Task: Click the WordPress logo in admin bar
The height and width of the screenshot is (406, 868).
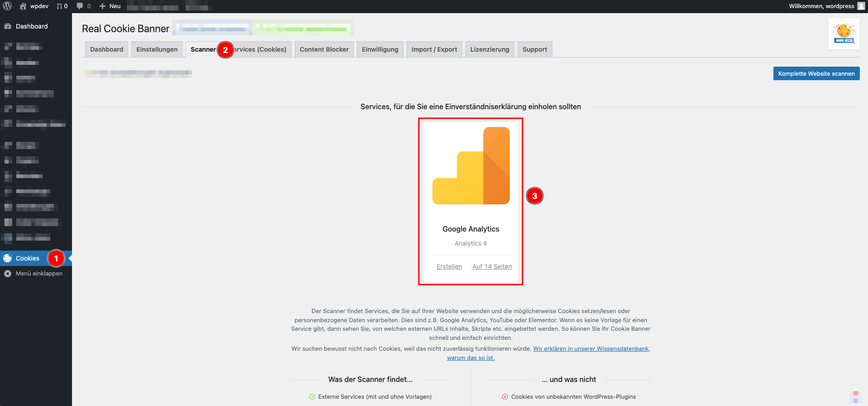Action: pyautogui.click(x=7, y=6)
